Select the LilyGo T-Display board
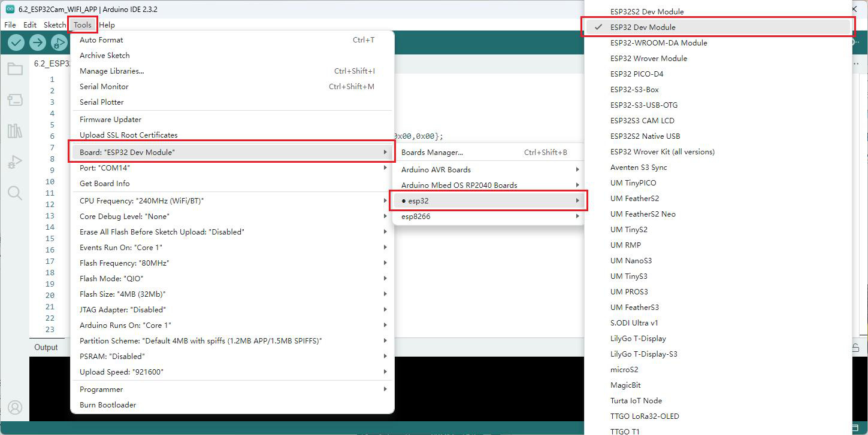Viewport: 868px width, 435px height. coord(718,339)
